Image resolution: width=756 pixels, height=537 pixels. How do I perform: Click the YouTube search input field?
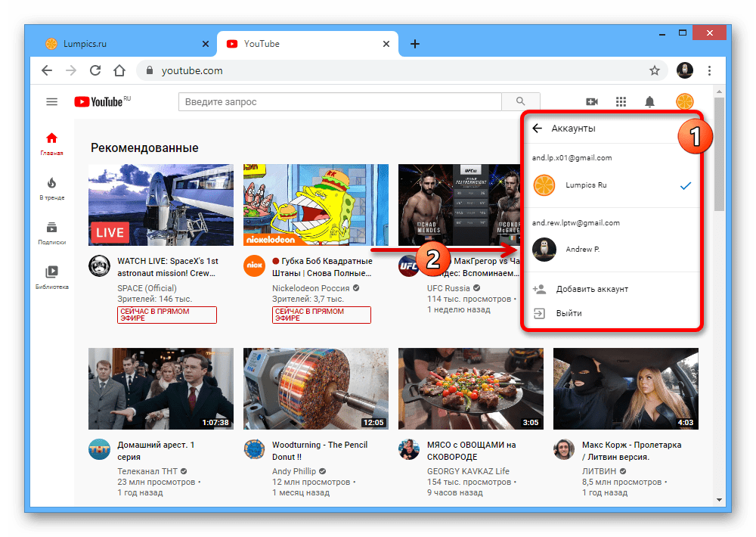[340, 102]
